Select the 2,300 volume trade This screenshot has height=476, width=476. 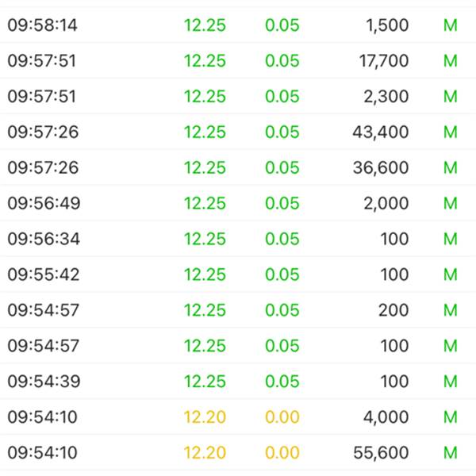point(386,97)
